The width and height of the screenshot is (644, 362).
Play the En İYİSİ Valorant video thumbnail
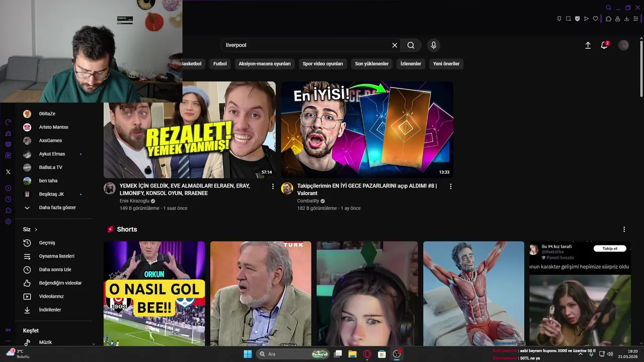pyautogui.click(x=367, y=130)
